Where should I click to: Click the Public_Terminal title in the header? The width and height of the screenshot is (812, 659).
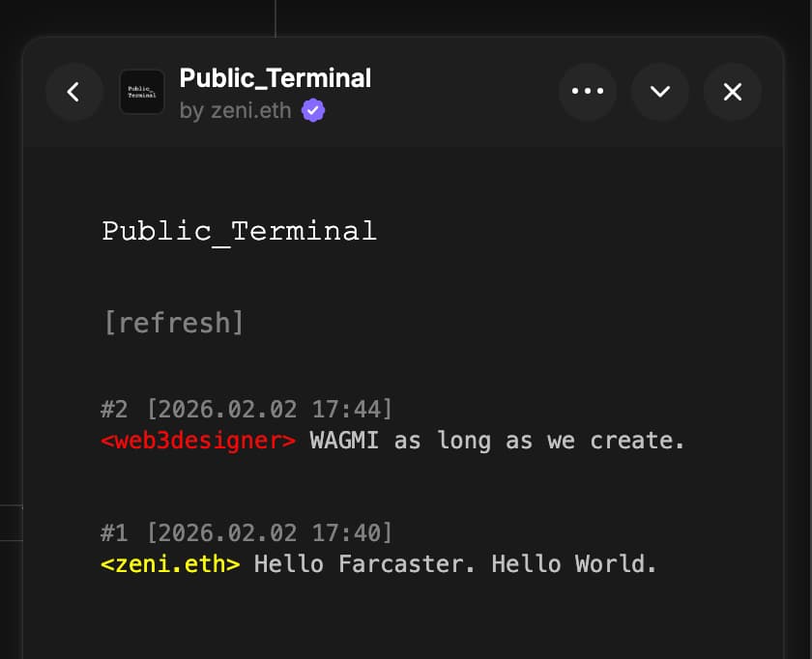275,78
